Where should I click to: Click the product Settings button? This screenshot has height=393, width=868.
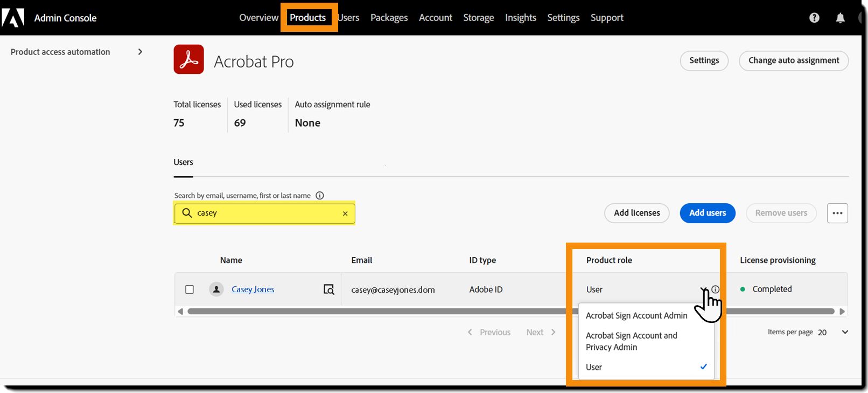[x=704, y=60]
